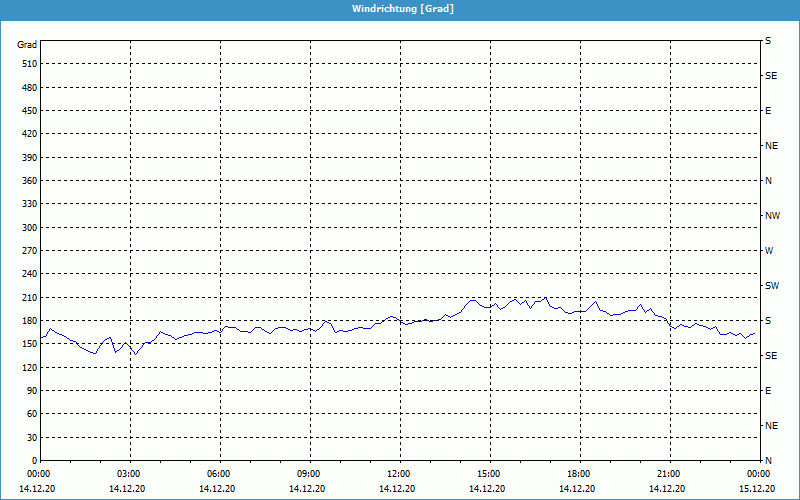Click the 21:00 time label
This screenshot has width=800, height=500.
(x=669, y=474)
